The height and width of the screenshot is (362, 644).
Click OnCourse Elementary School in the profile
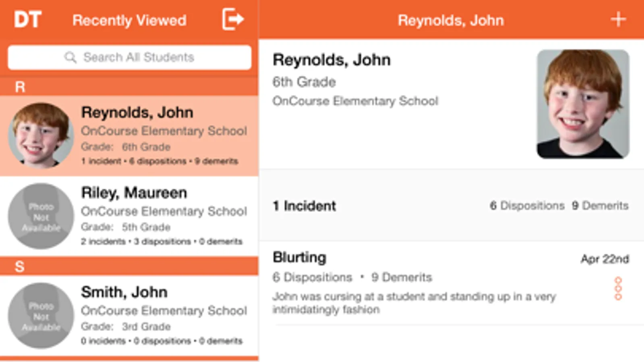pyautogui.click(x=355, y=101)
